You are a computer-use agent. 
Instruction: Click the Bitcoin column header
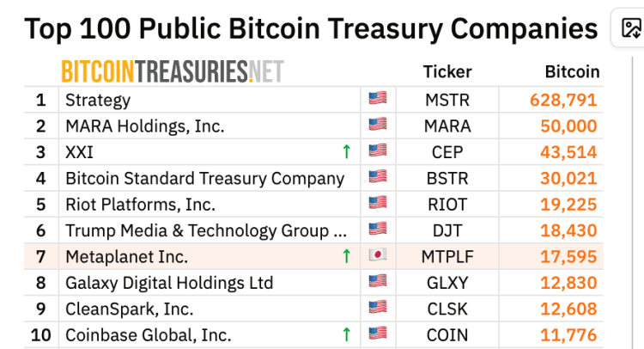coord(572,72)
